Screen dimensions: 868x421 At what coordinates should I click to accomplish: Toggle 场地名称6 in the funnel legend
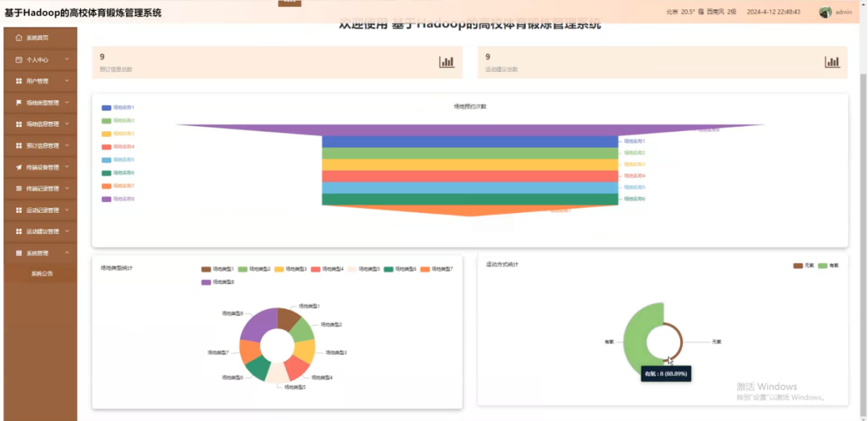tap(118, 173)
